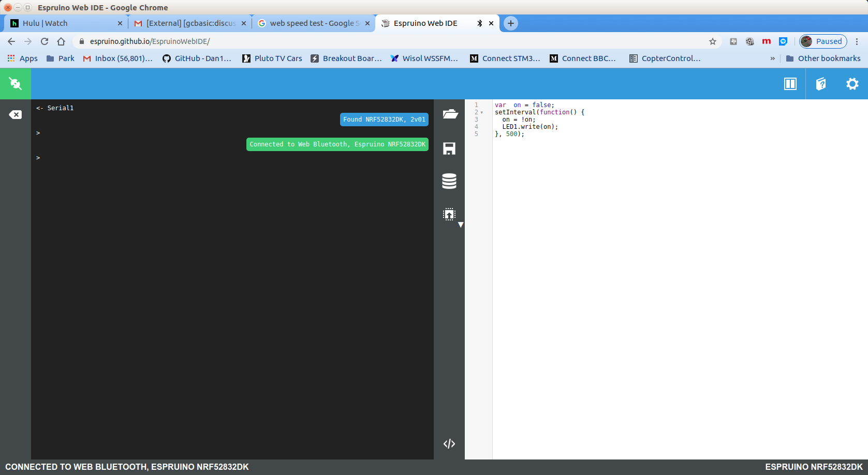The height and width of the screenshot is (475, 868).
Task: Show hidden bookmarks with the chevron
Action: point(773,58)
